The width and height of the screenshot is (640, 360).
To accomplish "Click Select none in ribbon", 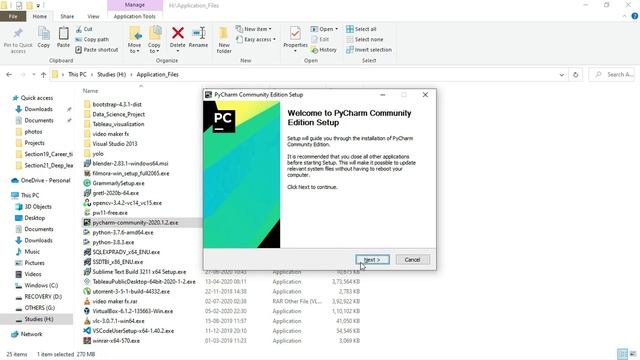I will 364,40.
